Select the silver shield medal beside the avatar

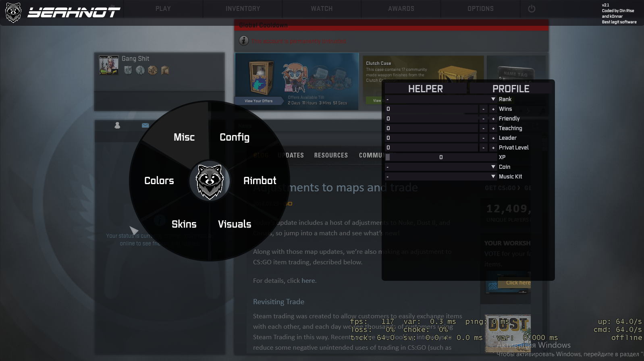coord(128,70)
